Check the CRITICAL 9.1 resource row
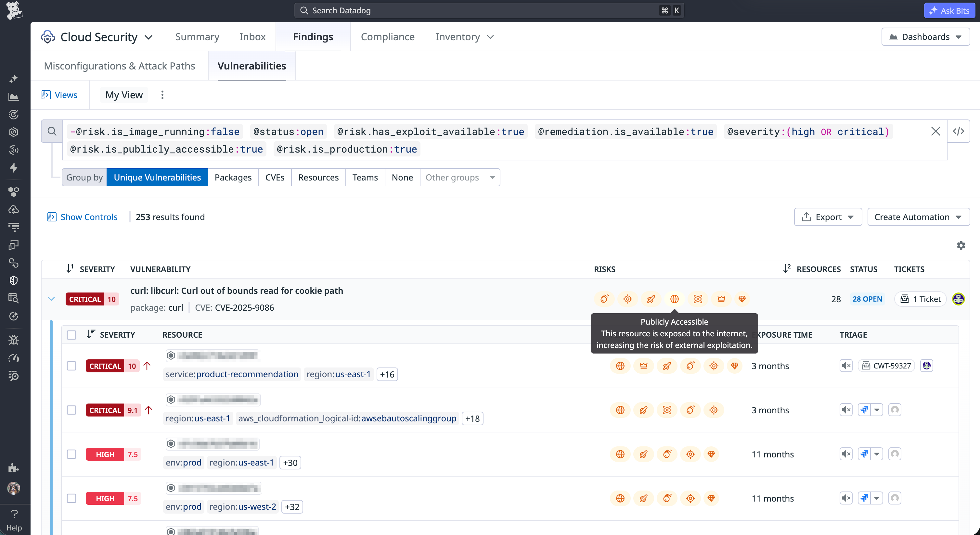The width and height of the screenshot is (980, 535). coord(71,410)
